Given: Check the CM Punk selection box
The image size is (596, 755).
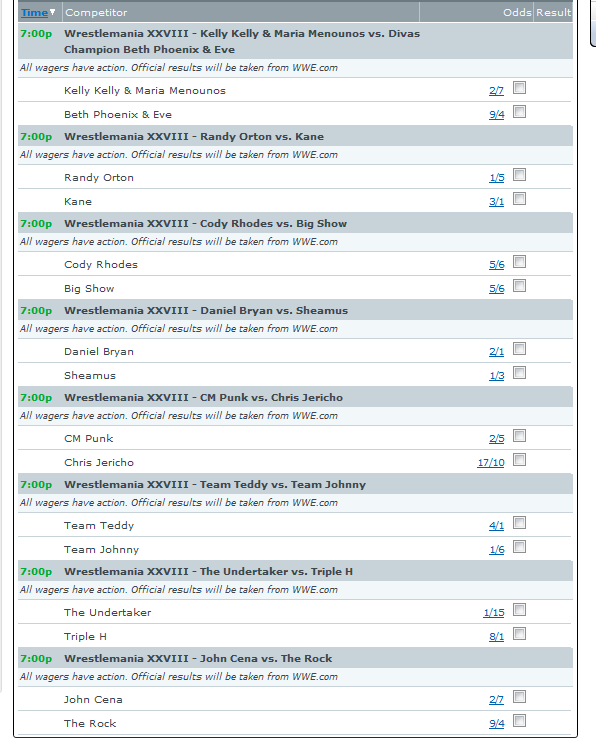Looking at the screenshot, I should (x=519, y=436).
